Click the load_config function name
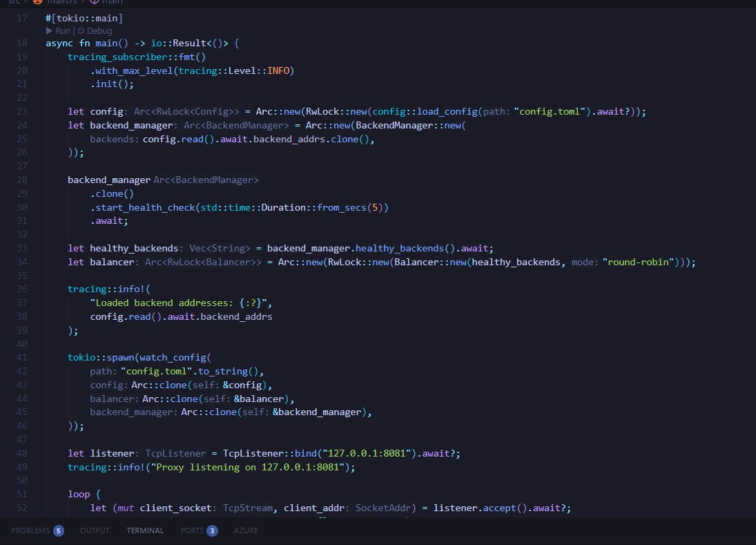 click(x=447, y=111)
